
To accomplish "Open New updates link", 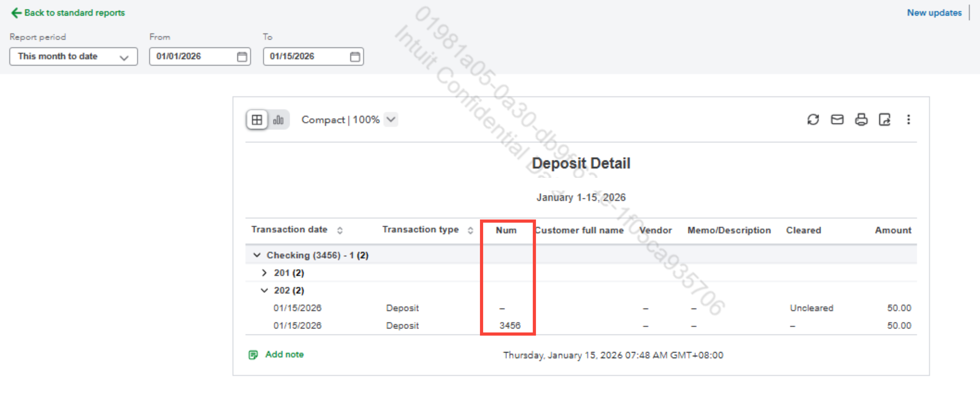I will coord(934,13).
